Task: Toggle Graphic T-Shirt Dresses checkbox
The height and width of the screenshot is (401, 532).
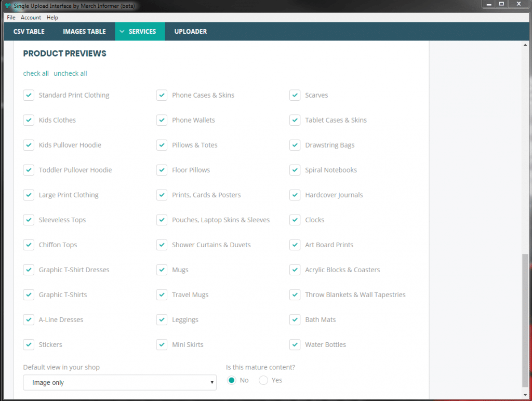Action: [29, 270]
